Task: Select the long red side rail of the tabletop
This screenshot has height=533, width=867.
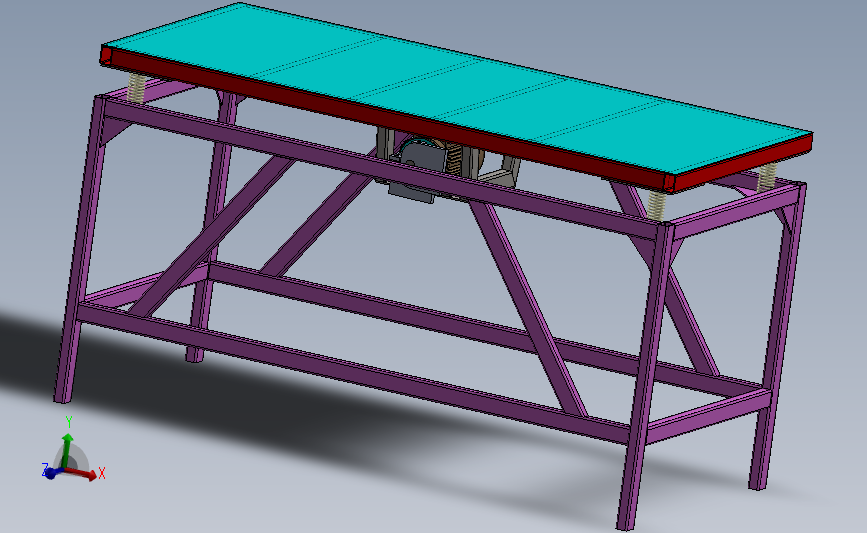Action: (x=387, y=118)
